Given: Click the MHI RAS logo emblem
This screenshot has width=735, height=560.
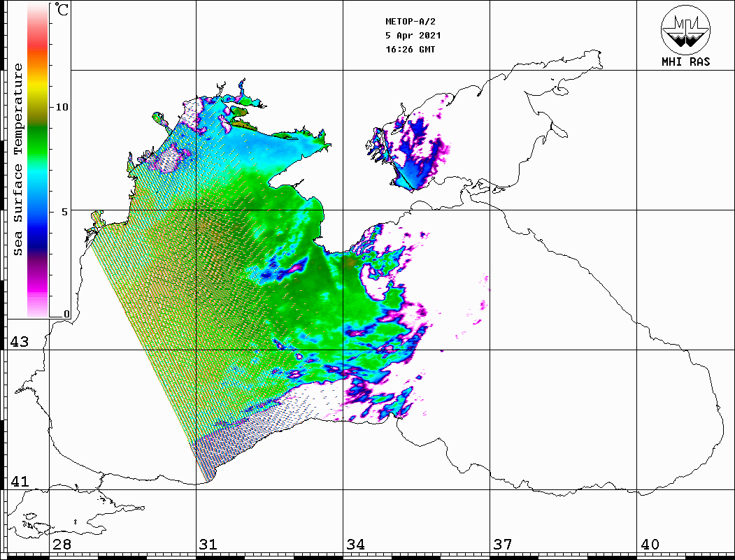Looking at the screenshot, I should pyautogui.click(x=685, y=29).
